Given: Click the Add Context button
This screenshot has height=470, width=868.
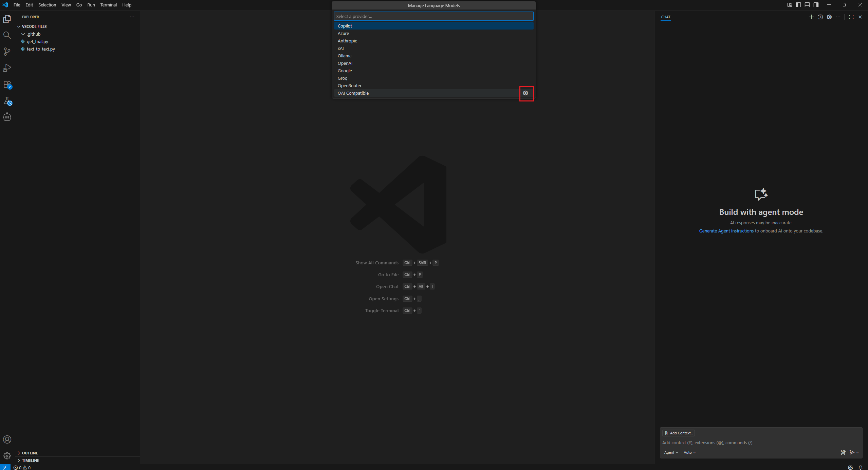Looking at the screenshot, I should [x=679, y=433].
